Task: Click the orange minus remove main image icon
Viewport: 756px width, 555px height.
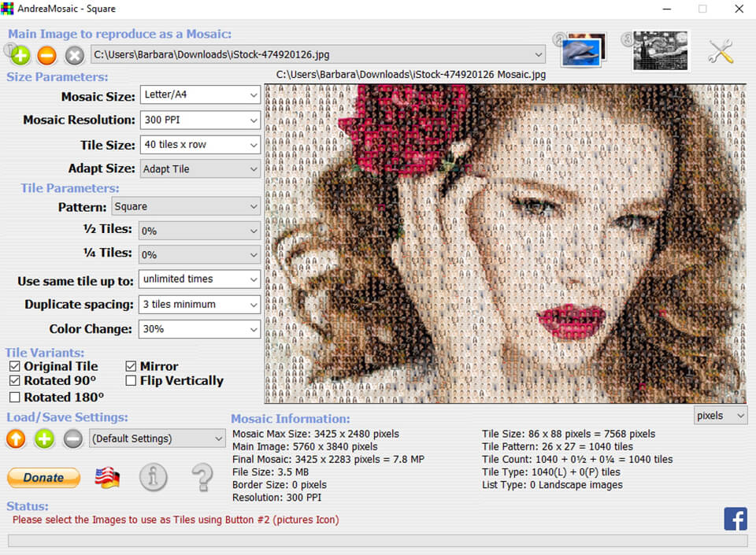Action: pyautogui.click(x=46, y=56)
